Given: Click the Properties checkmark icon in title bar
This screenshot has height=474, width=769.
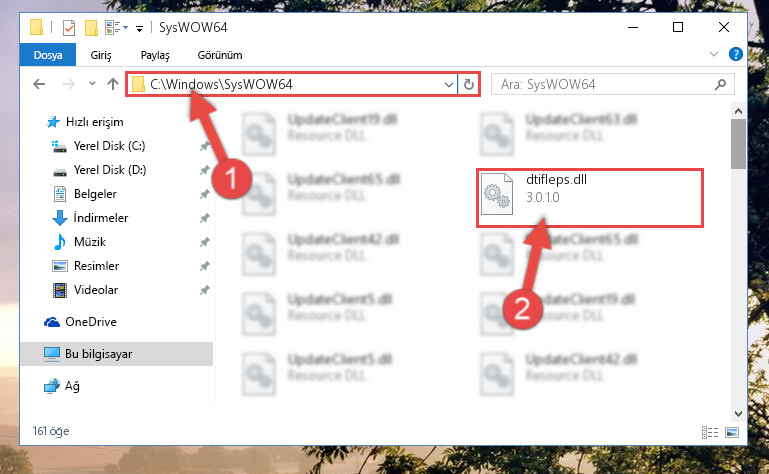Looking at the screenshot, I should click(x=69, y=28).
